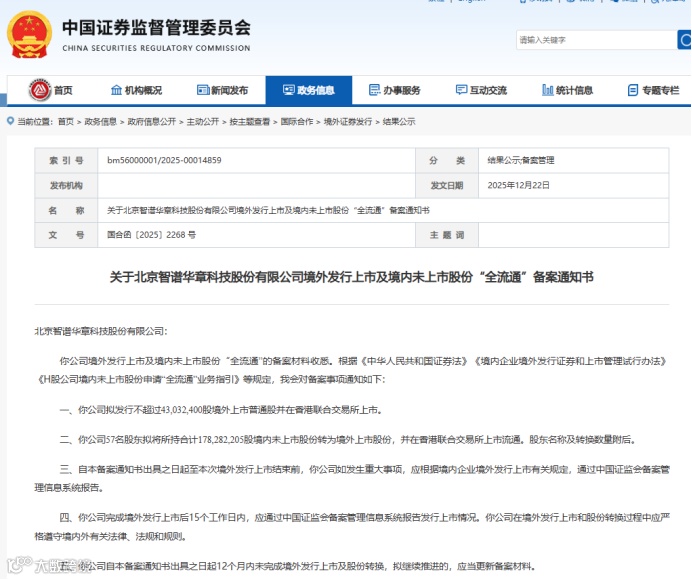The width and height of the screenshot is (692, 580).
Task: Click the location pin icon in breadcrumb
Action: [x=11, y=121]
